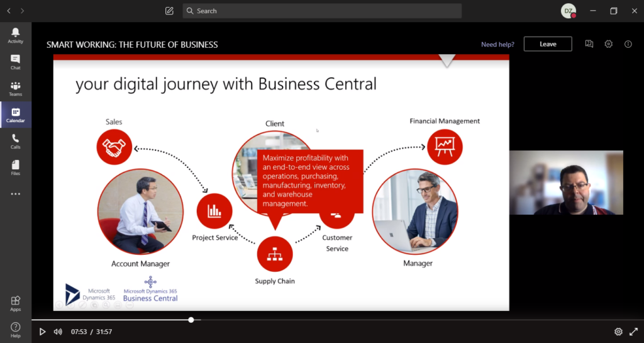Click the Microsoft Dynamics 365 logo
The image size is (644, 343).
[x=91, y=294]
